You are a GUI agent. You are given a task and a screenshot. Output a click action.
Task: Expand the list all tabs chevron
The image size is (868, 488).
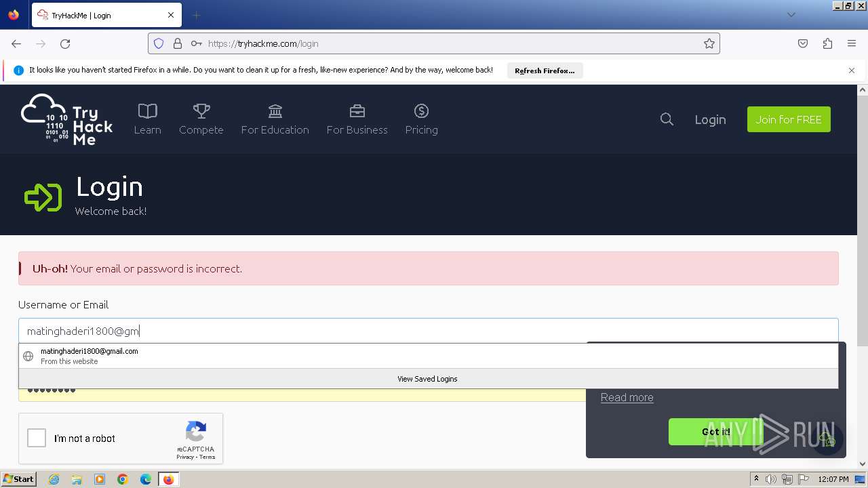click(791, 15)
